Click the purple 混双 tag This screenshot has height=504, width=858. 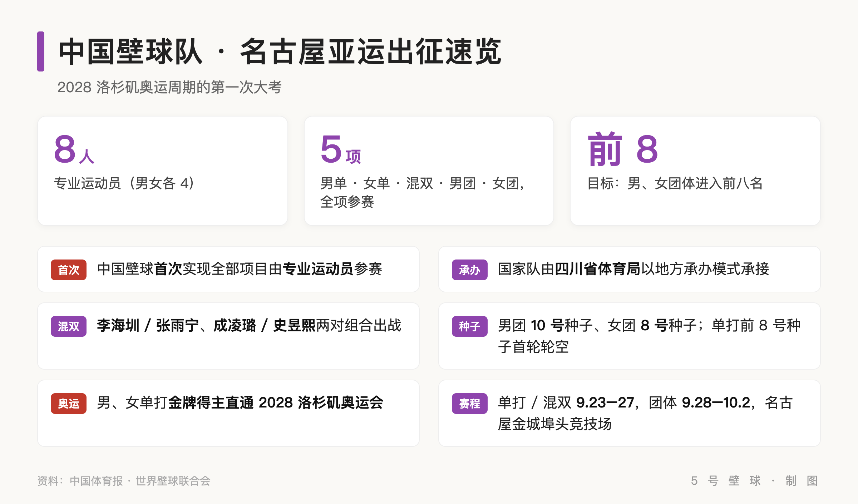pos(69,326)
